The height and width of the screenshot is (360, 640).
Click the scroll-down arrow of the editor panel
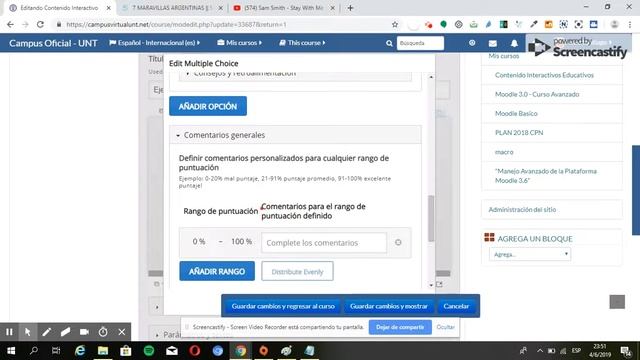[431, 285]
